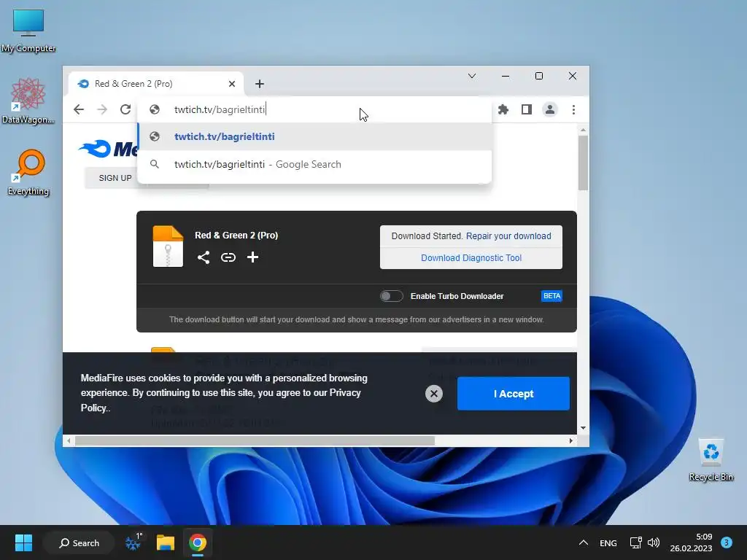Select the twtich.tv/bagrieltinti URL suggestion

coord(314,136)
